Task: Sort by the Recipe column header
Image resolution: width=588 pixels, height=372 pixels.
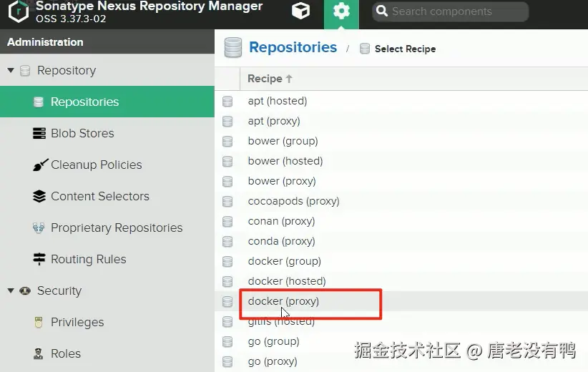Action: tap(270, 79)
